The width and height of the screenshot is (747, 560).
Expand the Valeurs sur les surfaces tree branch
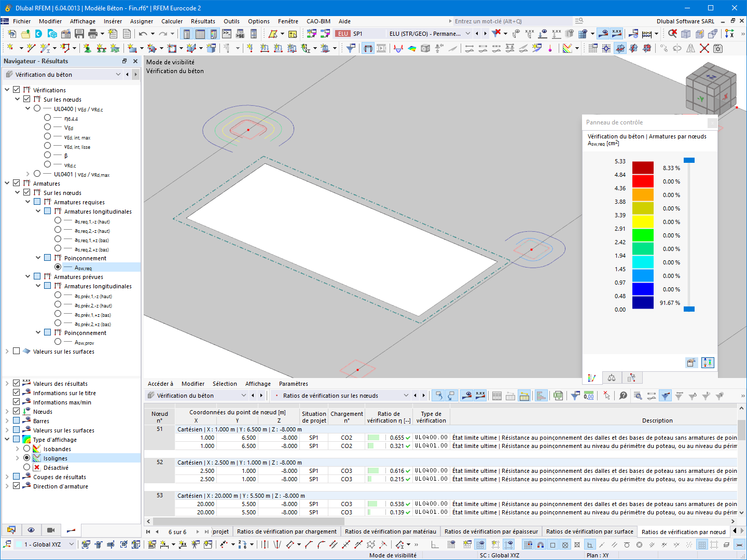pos(7,351)
